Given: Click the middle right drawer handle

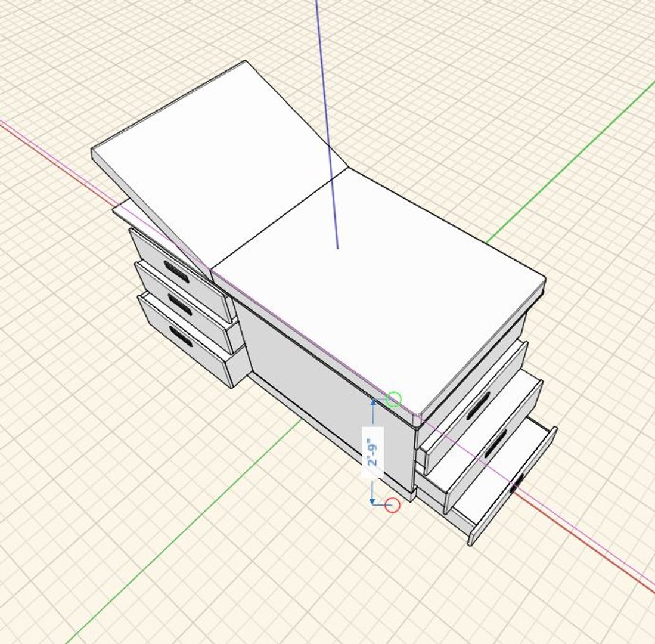Looking at the screenshot, I should [x=496, y=443].
